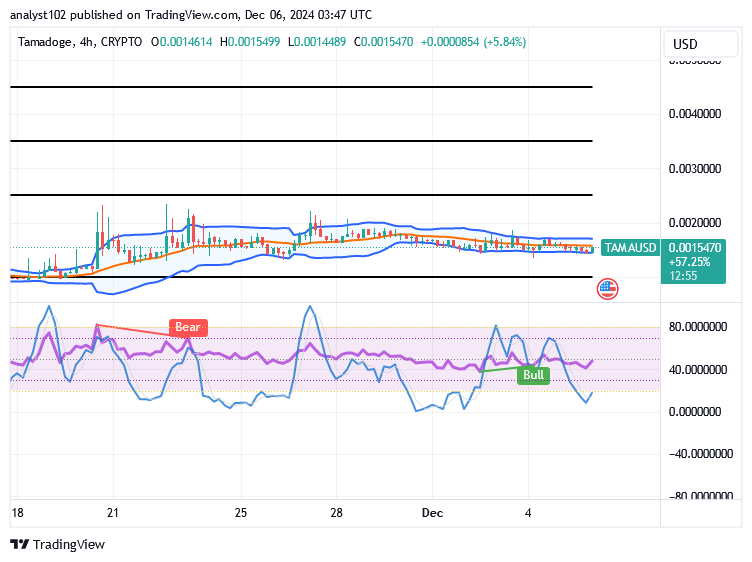752x562 pixels.
Task: Click the US flag economic event icon
Action: coord(607,289)
